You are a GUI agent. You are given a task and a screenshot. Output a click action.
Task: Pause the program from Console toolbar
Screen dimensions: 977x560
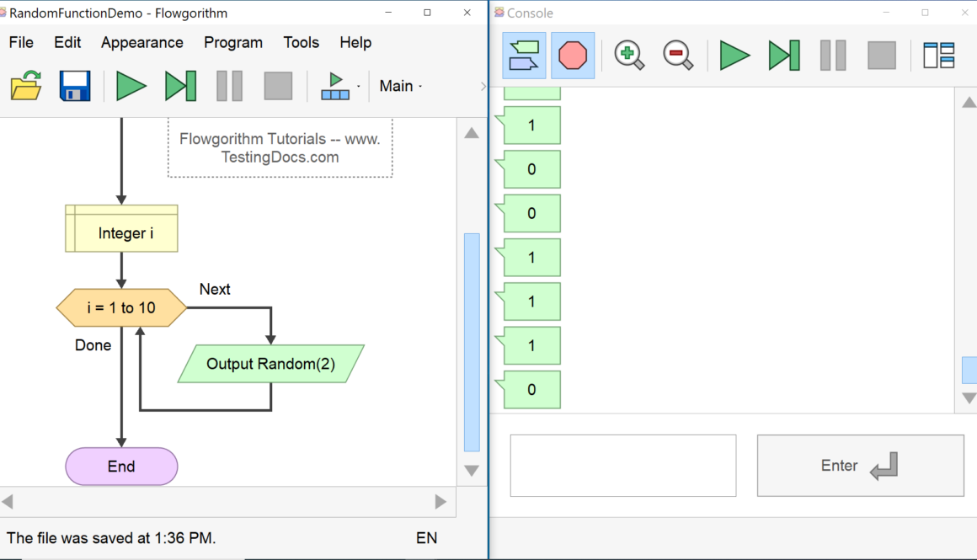point(833,56)
